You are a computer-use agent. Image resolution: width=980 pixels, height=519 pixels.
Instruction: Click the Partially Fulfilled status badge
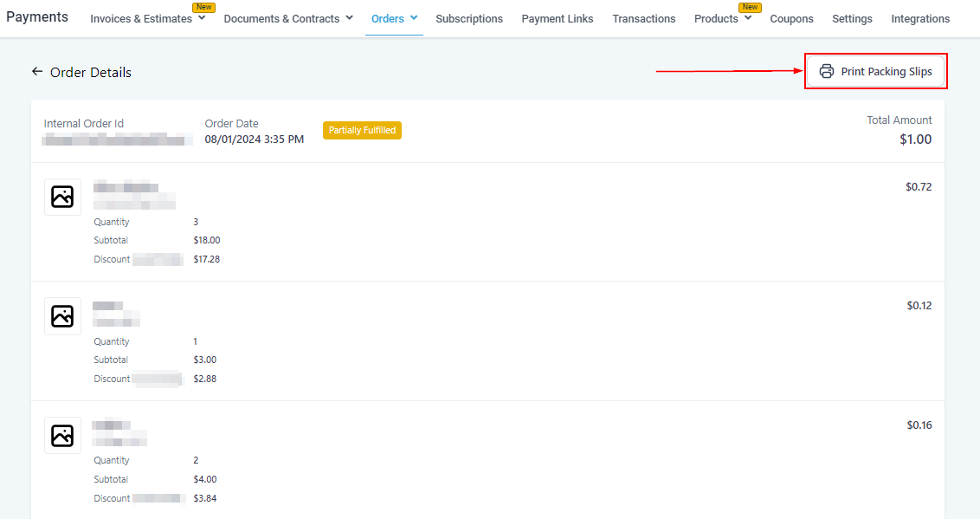coord(362,130)
